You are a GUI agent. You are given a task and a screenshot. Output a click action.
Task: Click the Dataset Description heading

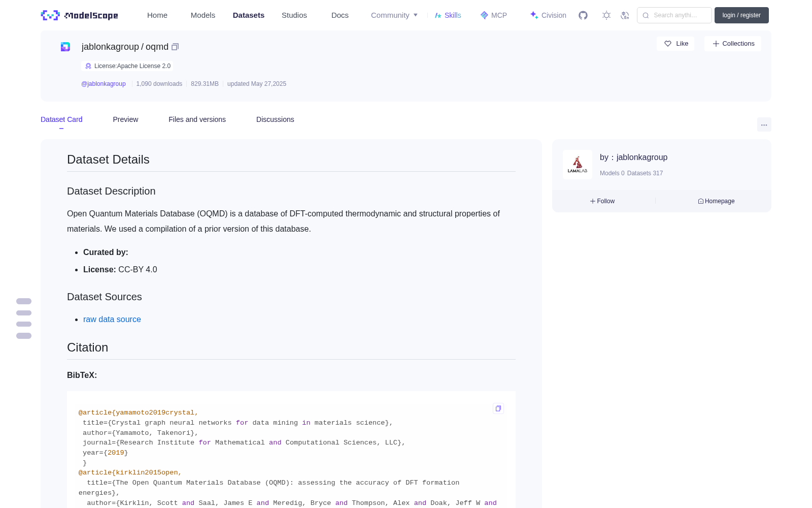click(111, 191)
